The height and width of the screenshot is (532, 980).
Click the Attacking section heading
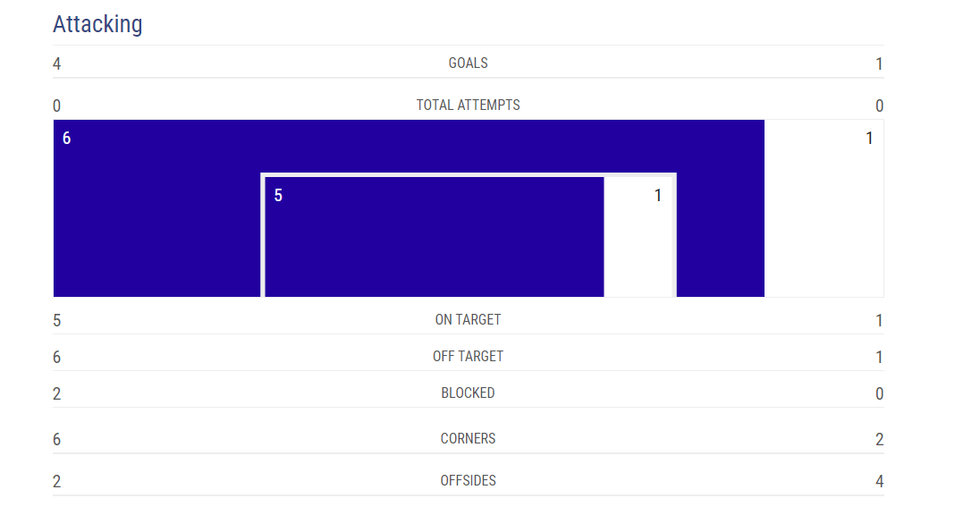click(97, 24)
